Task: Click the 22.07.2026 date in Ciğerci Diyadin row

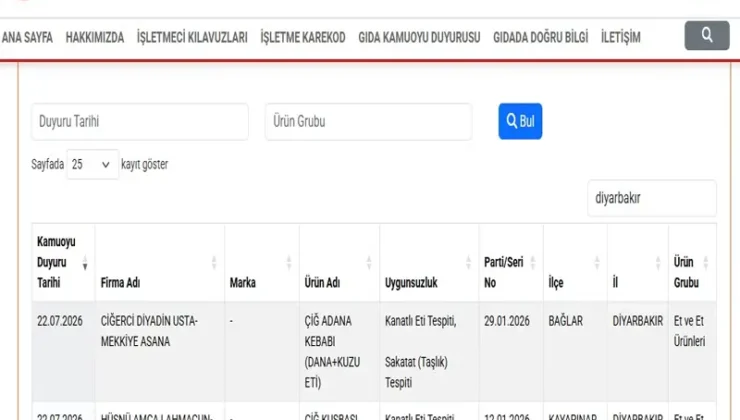Action: (60, 321)
